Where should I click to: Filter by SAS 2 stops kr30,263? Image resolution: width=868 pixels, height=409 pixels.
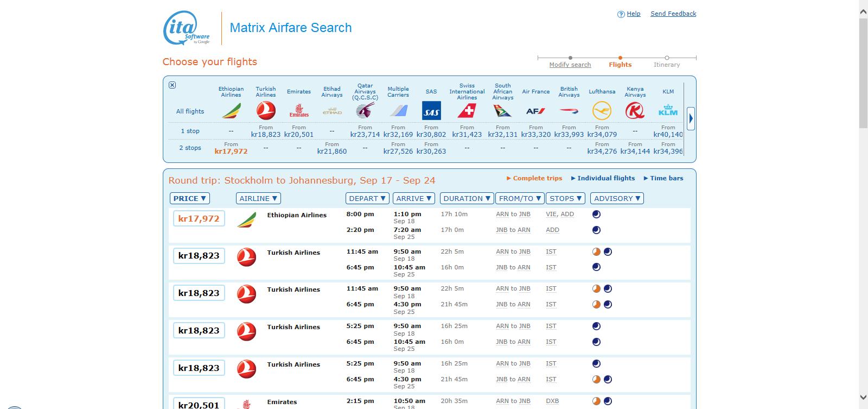431,152
